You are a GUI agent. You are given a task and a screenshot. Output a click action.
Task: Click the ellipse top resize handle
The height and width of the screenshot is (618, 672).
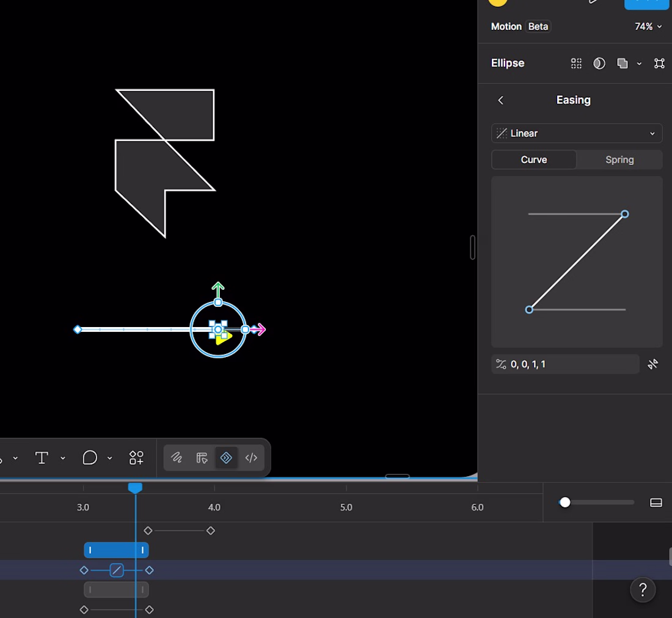pyautogui.click(x=218, y=303)
